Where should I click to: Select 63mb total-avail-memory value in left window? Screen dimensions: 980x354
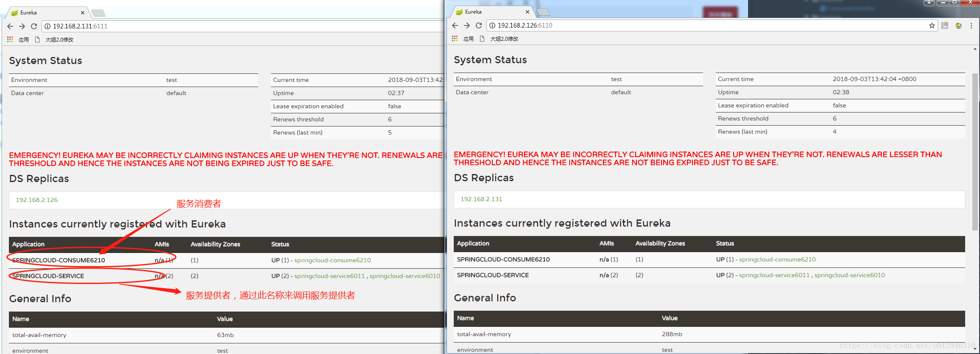tap(225, 335)
